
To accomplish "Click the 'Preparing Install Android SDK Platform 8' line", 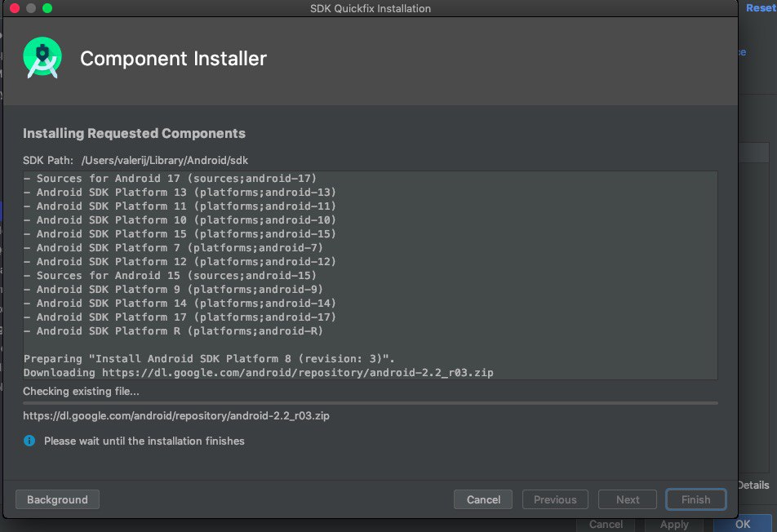I will [x=209, y=359].
